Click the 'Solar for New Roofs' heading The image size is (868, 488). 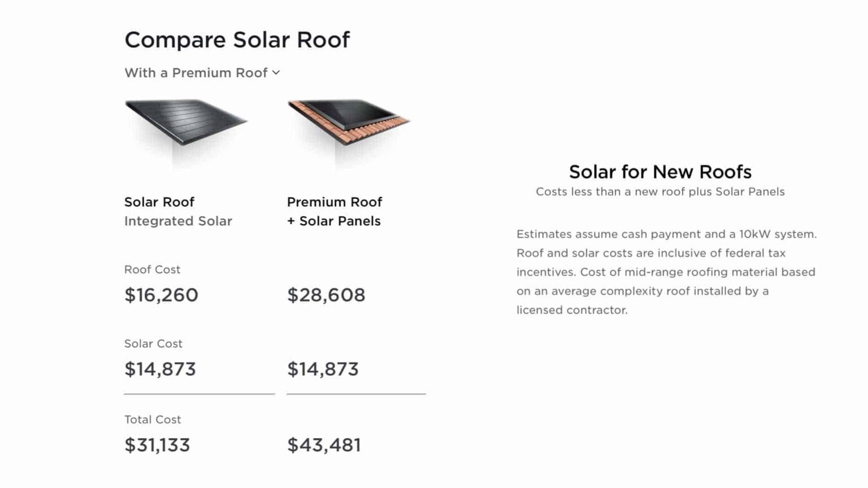(x=659, y=172)
